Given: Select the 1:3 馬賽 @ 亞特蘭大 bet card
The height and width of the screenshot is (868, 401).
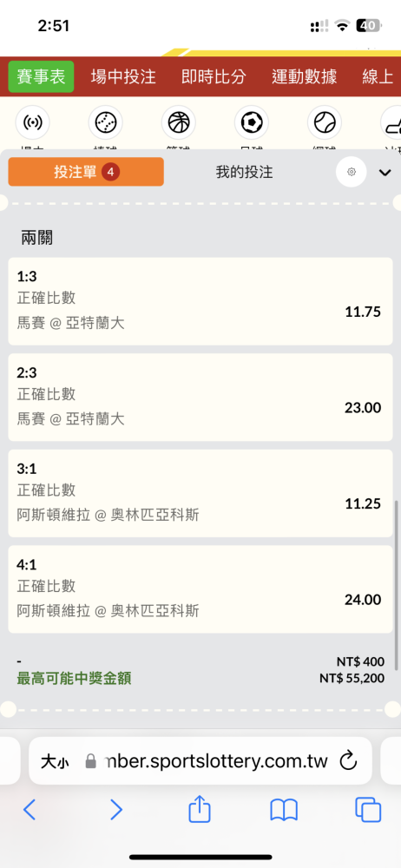Looking at the screenshot, I should tap(200, 301).
